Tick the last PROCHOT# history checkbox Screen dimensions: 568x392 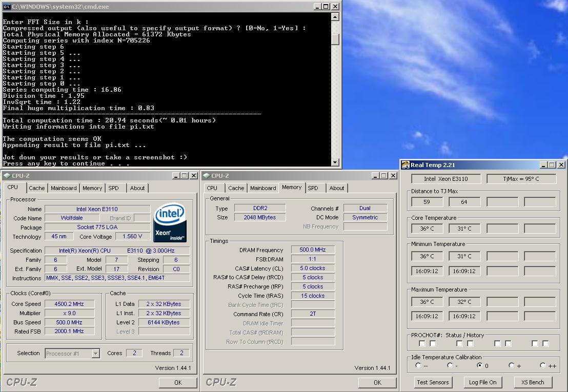[546, 343]
